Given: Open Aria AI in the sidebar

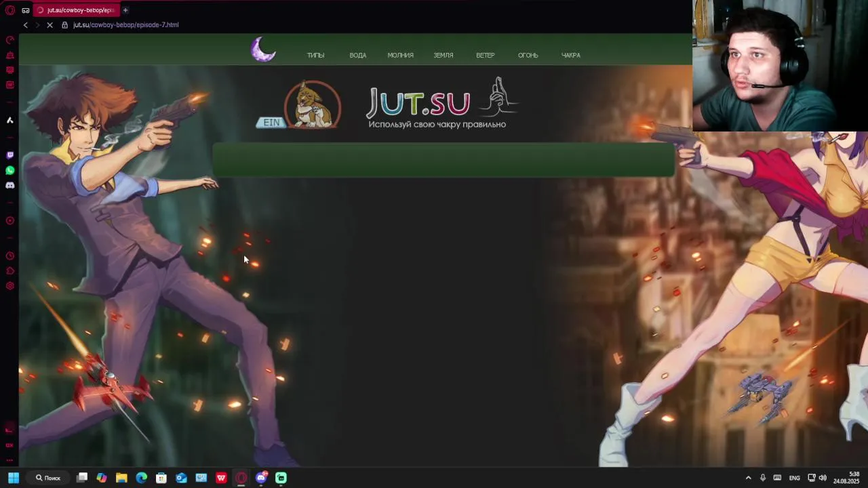Looking at the screenshot, I should tap(10, 120).
